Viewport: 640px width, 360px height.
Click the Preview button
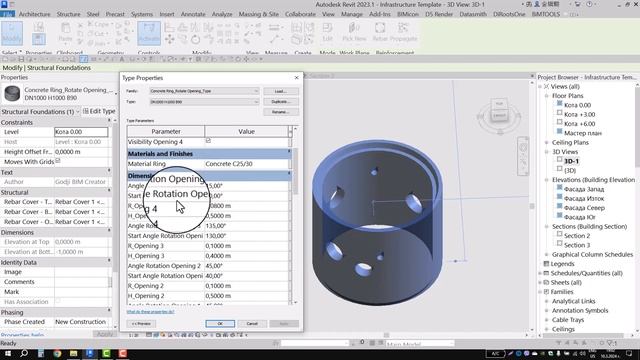141,324
